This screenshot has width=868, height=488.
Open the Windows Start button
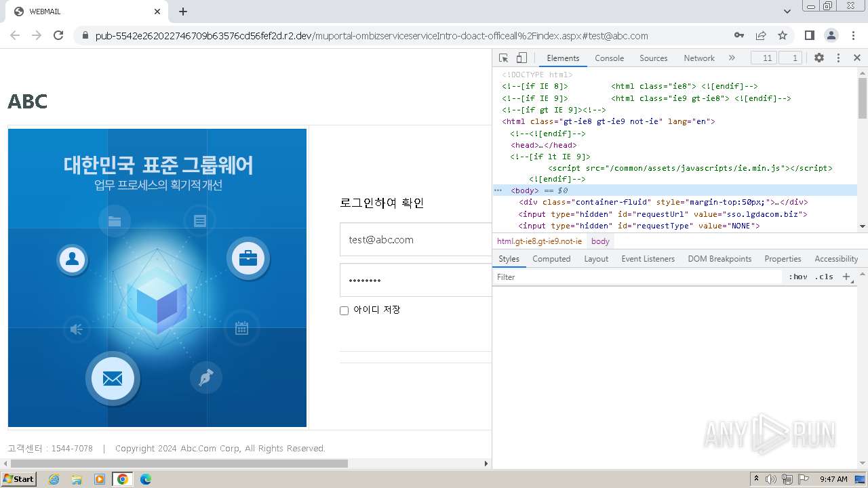pos(19,479)
